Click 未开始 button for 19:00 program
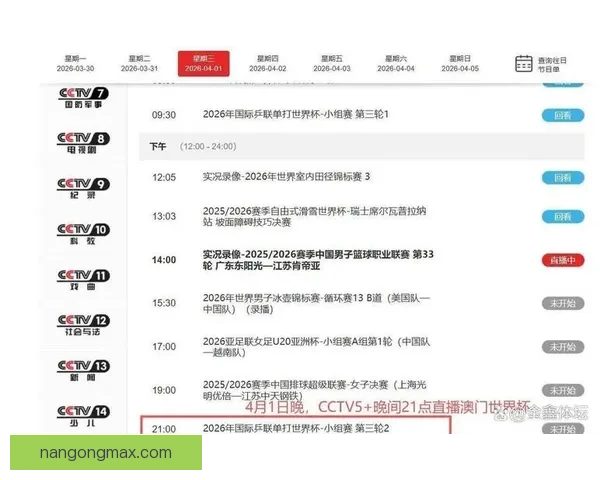 [x=563, y=391]
